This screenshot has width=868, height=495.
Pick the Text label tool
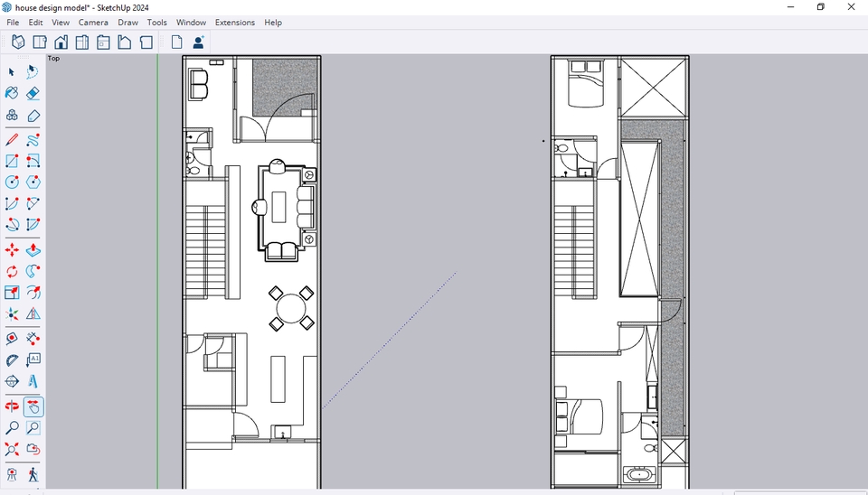point(33,360)
